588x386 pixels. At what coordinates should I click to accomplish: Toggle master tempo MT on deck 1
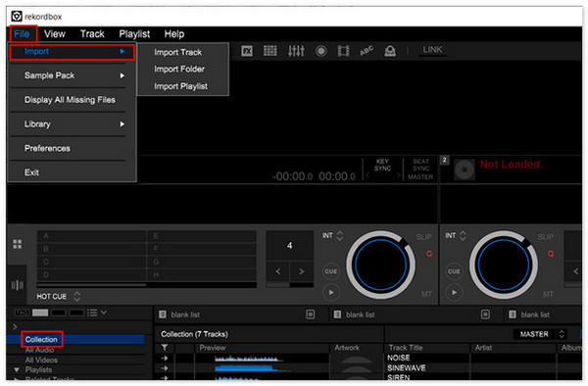pyautogui.click(x=426, y=294)
